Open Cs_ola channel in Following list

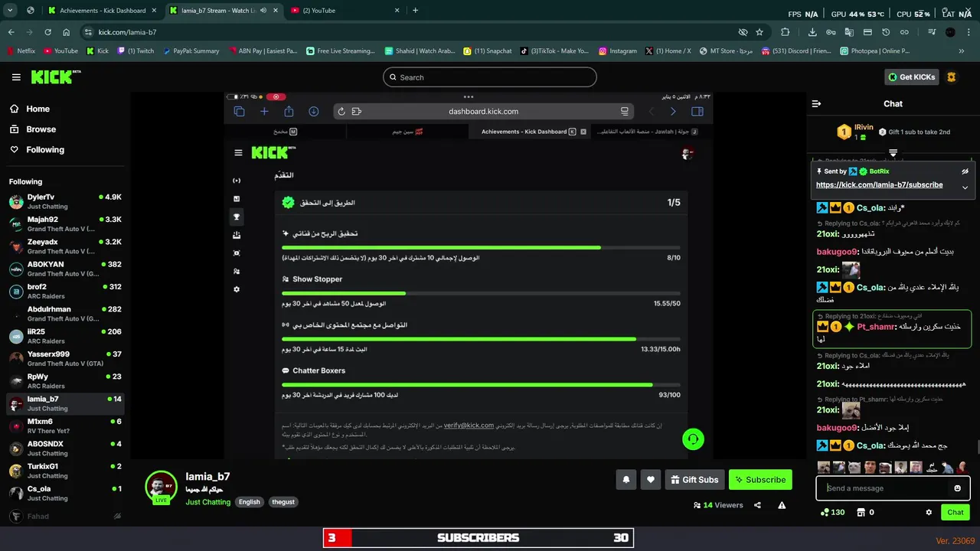pyautogui.click(x=64, y=494)
